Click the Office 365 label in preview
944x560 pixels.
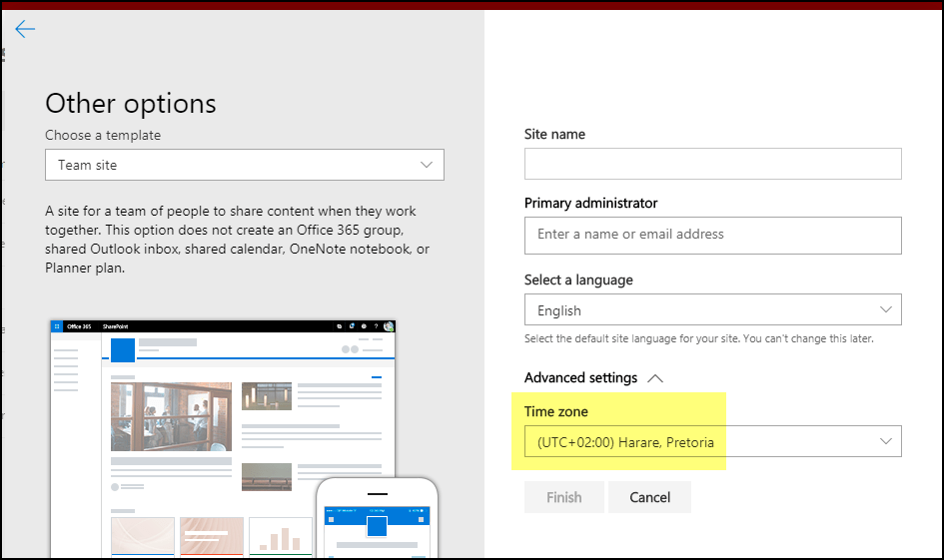click(x=80, y=326)
